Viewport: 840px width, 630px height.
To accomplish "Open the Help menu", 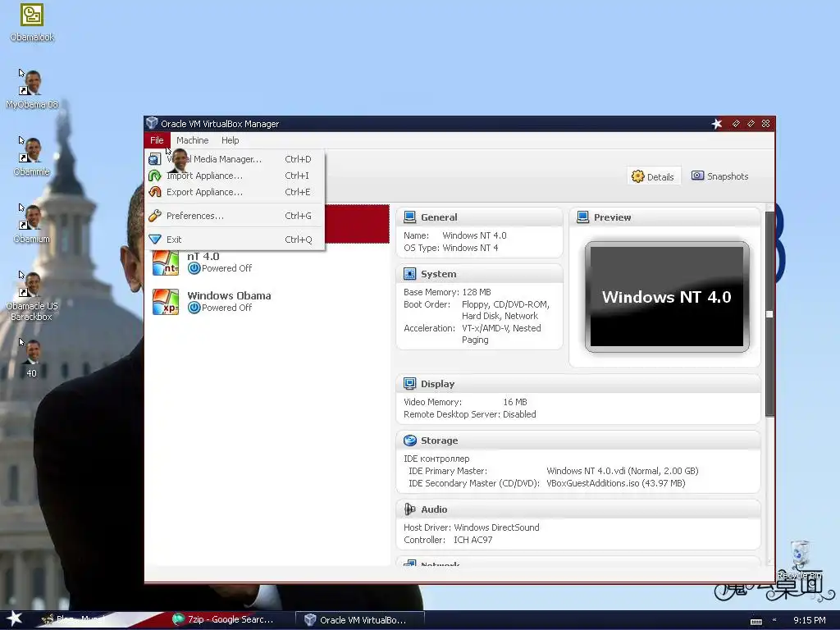I will (231, 140).
